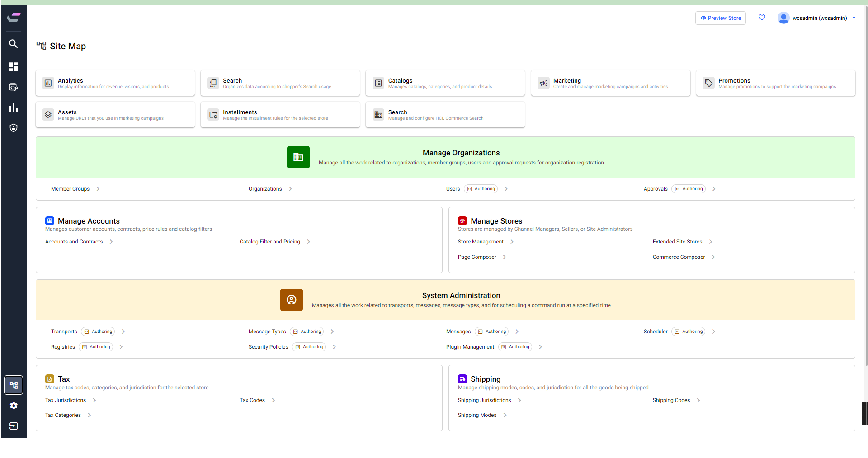The width and height of the screenshot is (868, 458).
Task: Click the Promotions tag icon
Action: 708,83
